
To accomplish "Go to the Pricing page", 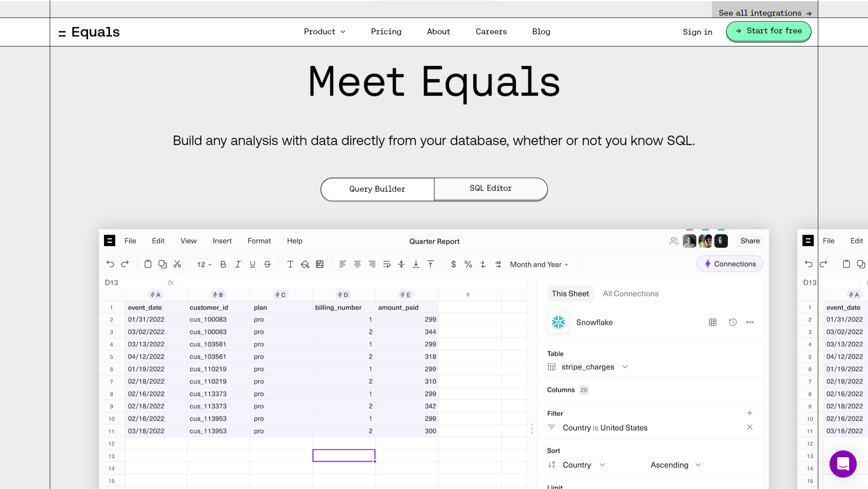I will 386,32.
